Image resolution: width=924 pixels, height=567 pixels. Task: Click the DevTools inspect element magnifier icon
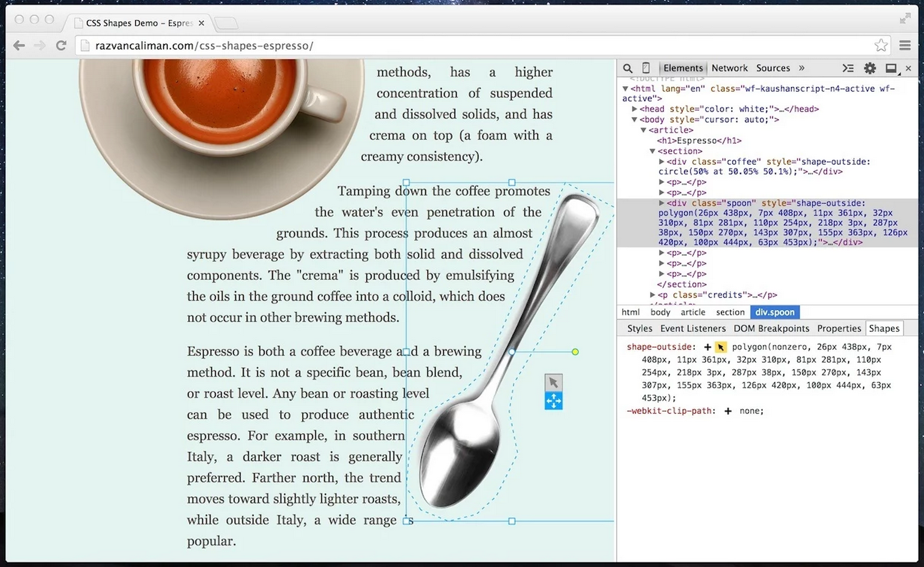pos(627,68)
